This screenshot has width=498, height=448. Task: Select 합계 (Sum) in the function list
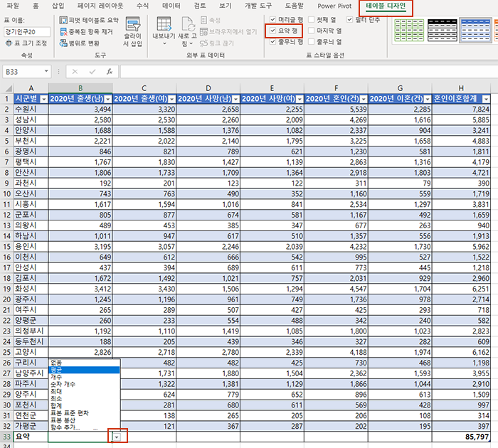point(84,406)
